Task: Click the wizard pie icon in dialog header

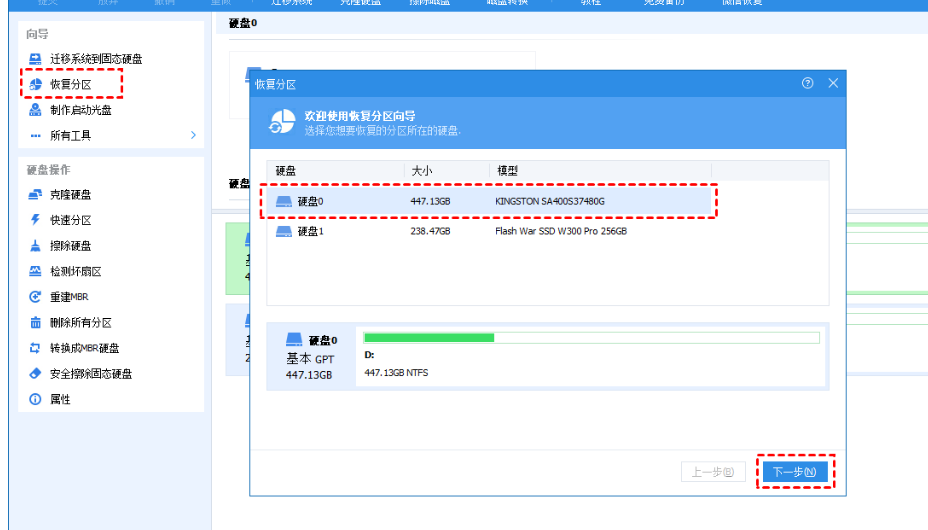Action: 282,122
